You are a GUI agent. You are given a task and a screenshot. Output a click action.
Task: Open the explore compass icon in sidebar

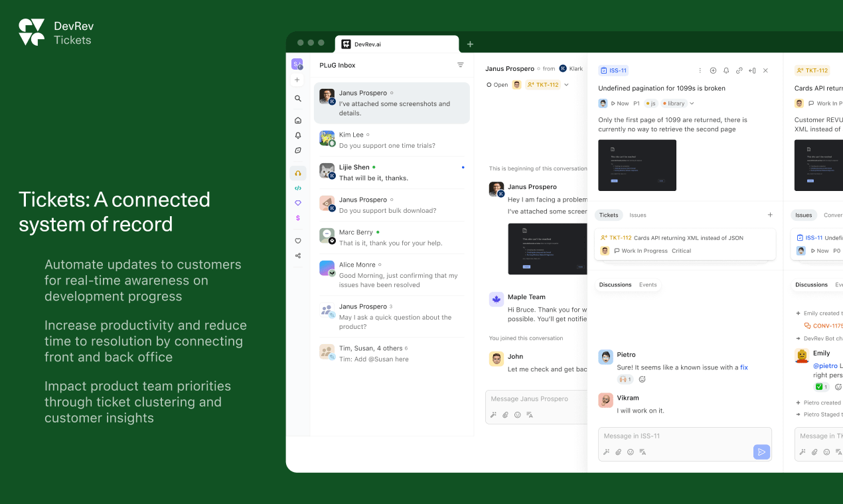(x=298, y=151)
